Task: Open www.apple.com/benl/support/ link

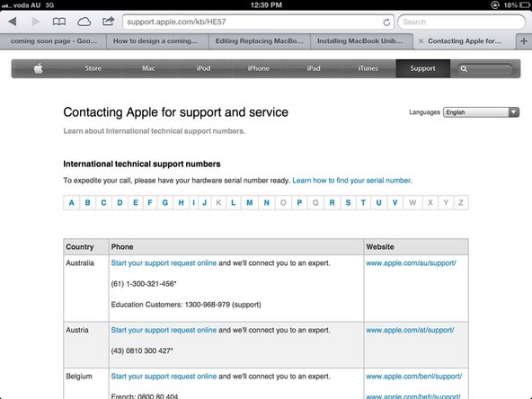Action: pos(414,377)
